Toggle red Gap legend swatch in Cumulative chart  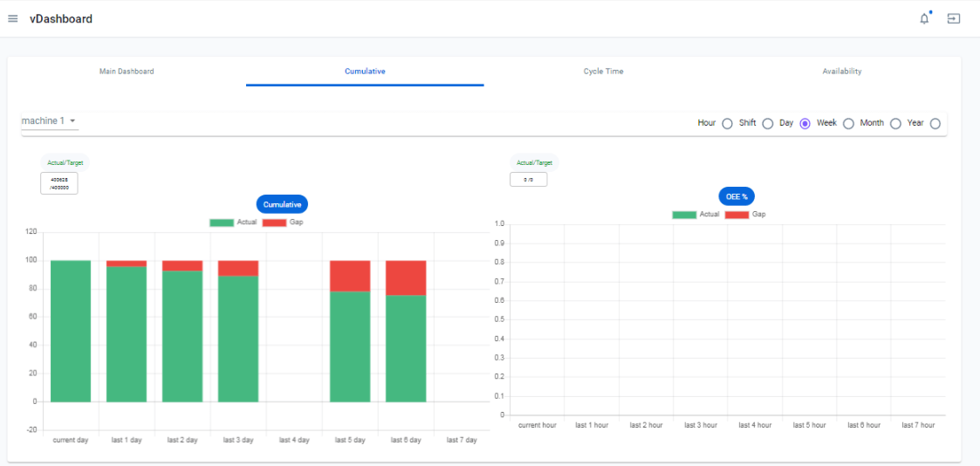274,223
